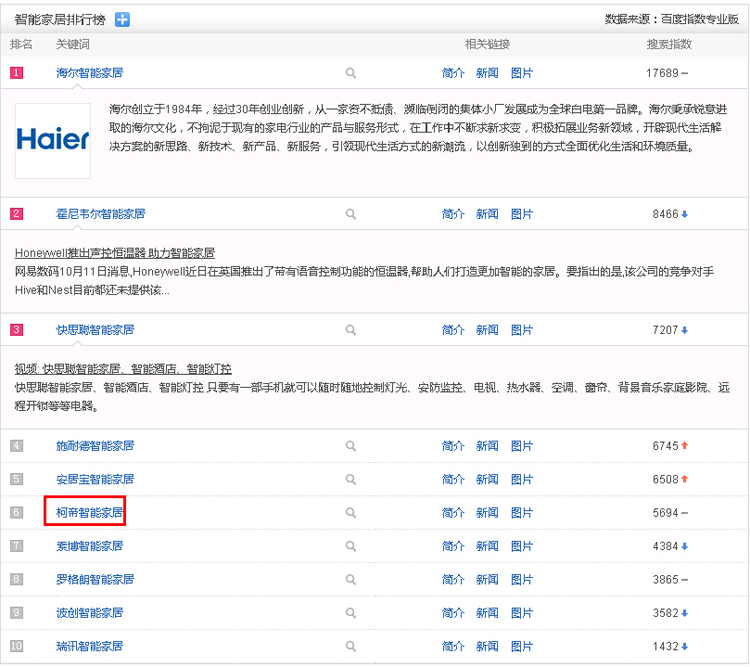The image size is (750, 667).
Task: Click 图片 in the 瑞讯智能家居 row
Action: pyautogui.click(x=522, y=646)
